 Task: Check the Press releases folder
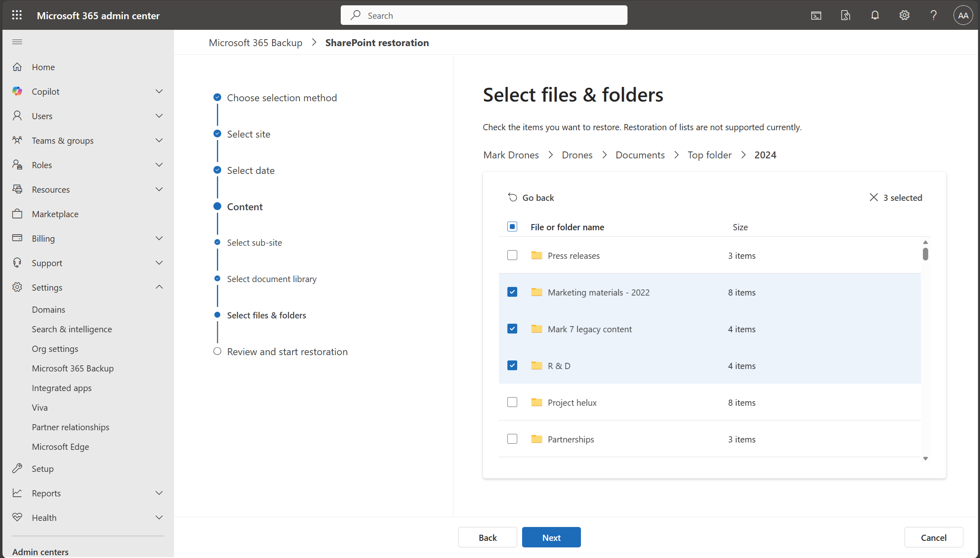pyautogui.click(x=512, y=255)
